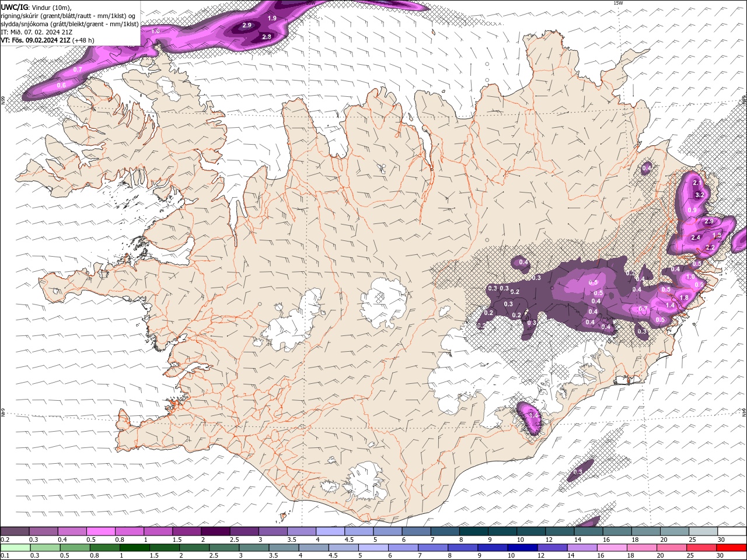Select lower legend light green swatch at 0.1
This screenshot has height=560, width=747.
15,547
